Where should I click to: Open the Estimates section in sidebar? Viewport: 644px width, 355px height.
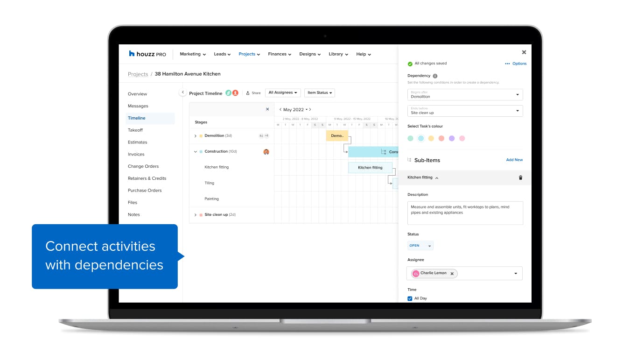click(137, 142)
